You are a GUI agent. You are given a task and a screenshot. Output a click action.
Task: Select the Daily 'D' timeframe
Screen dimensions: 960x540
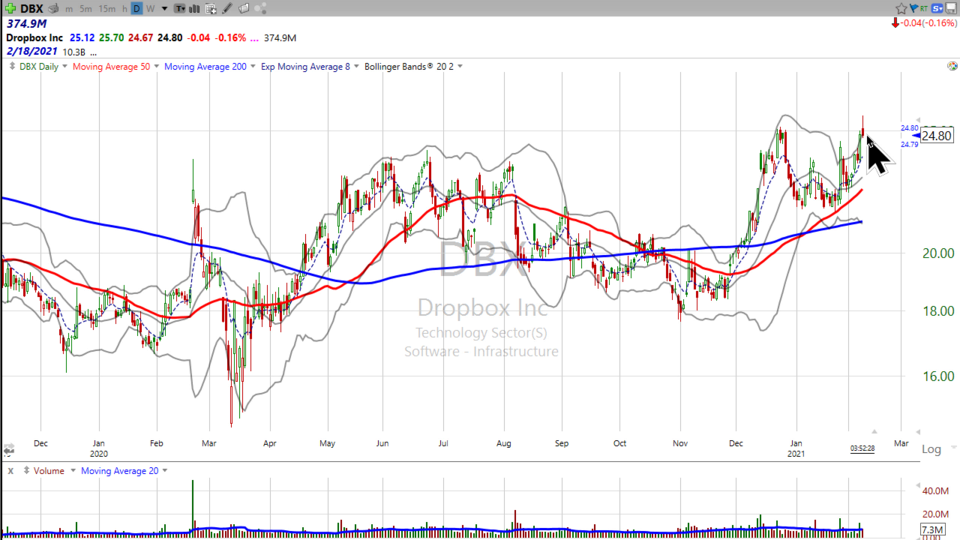pos(137,9)
